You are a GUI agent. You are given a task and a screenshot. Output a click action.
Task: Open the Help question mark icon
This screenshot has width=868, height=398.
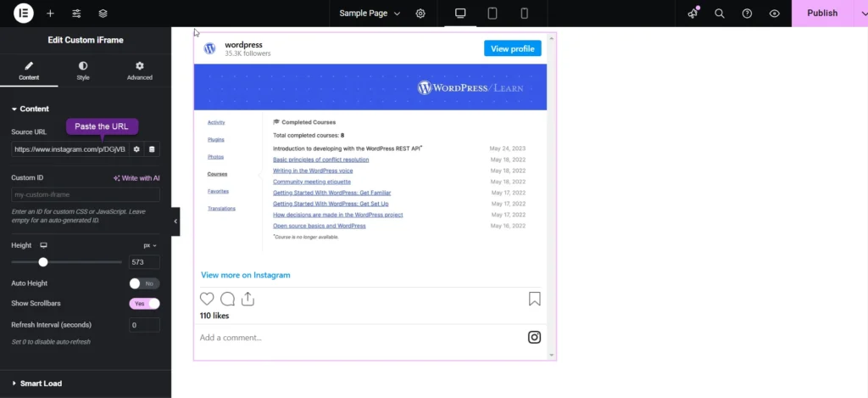click(x=748, y=14)
